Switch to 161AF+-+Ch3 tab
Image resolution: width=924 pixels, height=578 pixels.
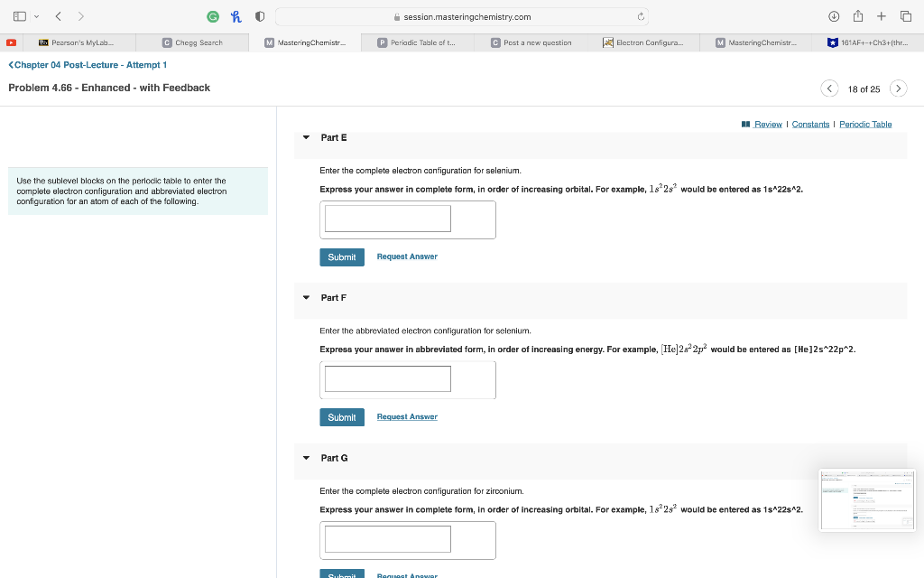click(x=868, y=42)
